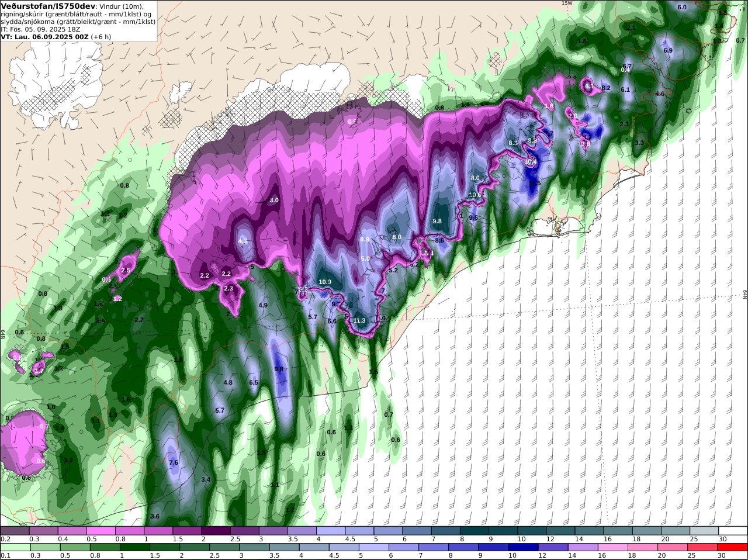Click the red rain legend swatch after 30

(x=733, y=547)
